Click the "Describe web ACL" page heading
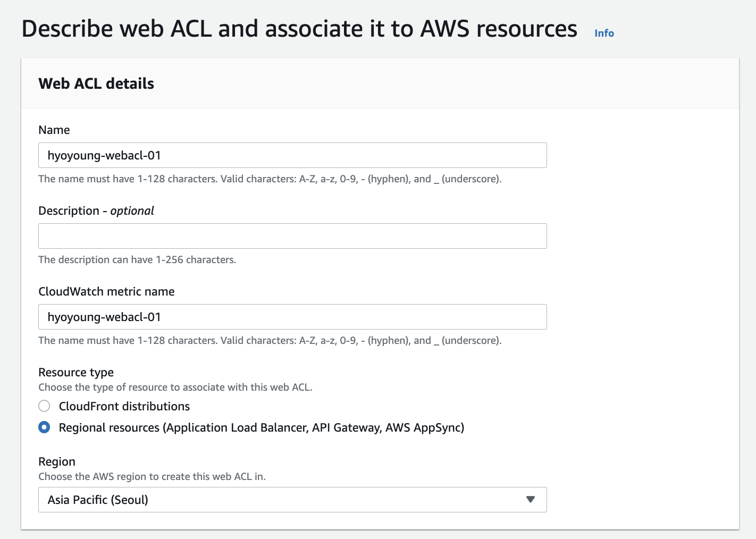 pos(299,29)
